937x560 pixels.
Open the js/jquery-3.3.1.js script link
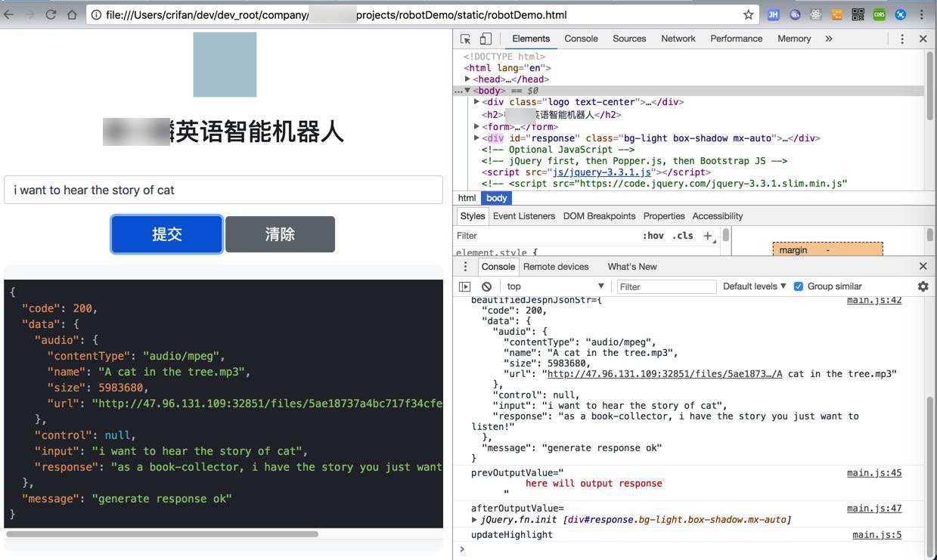[x=600, y=172]
